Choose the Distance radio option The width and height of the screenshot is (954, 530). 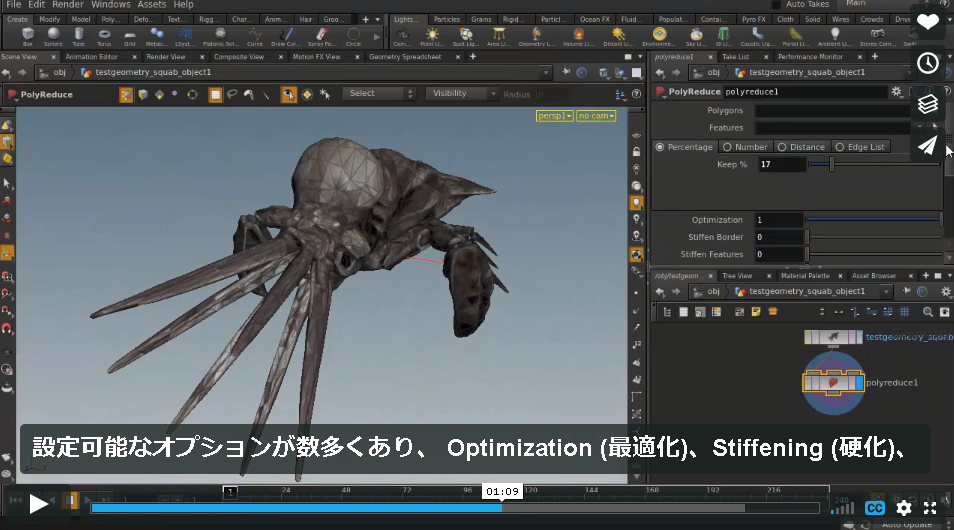click(x=801, y=147)
